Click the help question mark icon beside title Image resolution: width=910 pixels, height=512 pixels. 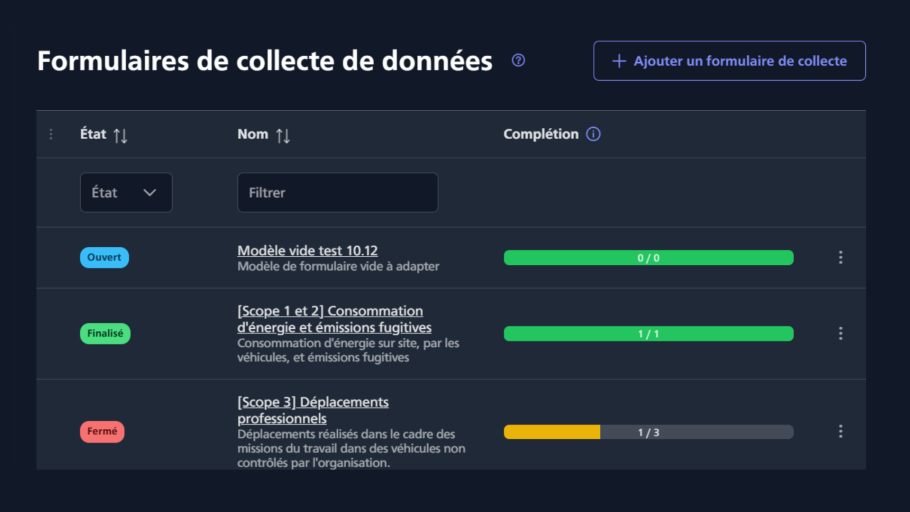coord(518,60)
